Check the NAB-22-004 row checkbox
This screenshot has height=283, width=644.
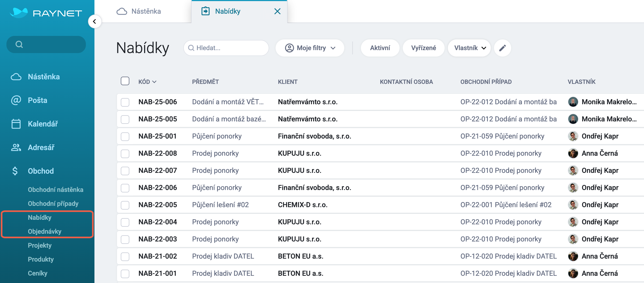point(125,222)
